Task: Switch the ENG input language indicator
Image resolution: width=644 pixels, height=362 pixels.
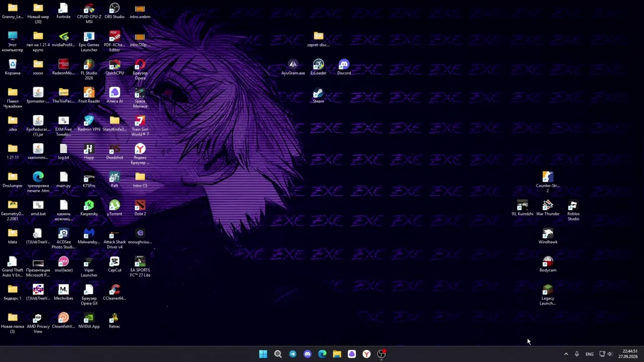Action: [x=589, y=354]
